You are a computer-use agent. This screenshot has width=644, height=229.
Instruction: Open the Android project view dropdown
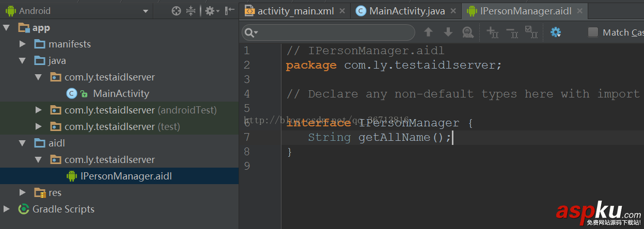(146, 11)
